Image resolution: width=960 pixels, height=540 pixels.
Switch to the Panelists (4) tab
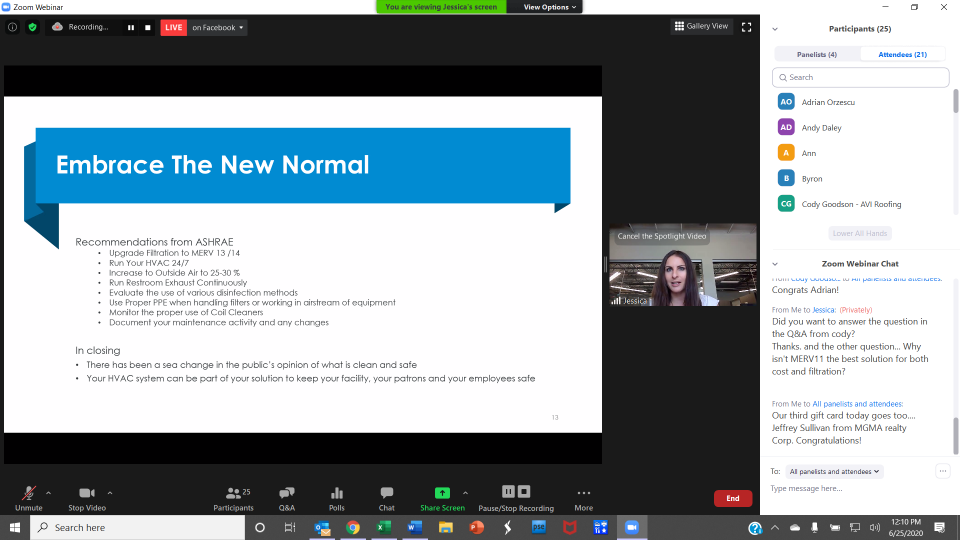817,54
